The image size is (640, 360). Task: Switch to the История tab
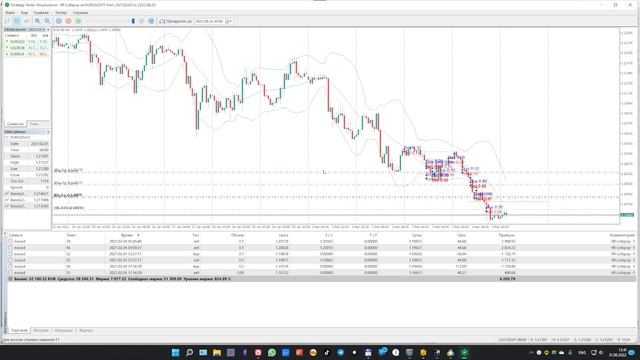click(41, 331)
